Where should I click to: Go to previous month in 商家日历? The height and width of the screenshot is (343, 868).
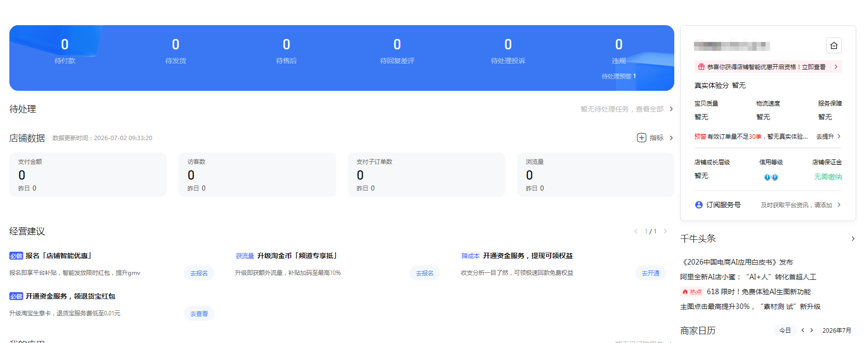pyautogui.click(x=803, y=330)
